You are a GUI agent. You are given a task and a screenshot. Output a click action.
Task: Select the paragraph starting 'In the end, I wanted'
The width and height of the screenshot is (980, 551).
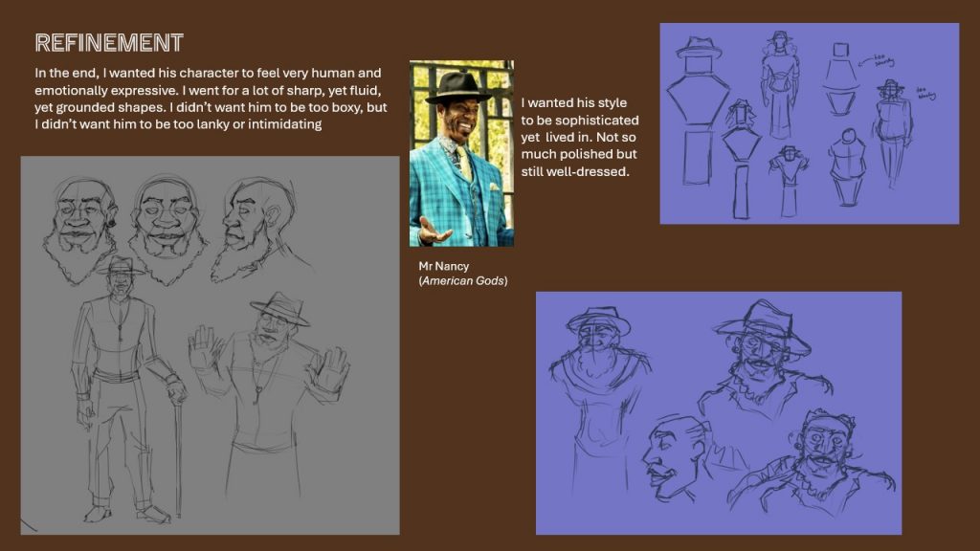click(212, 99)
